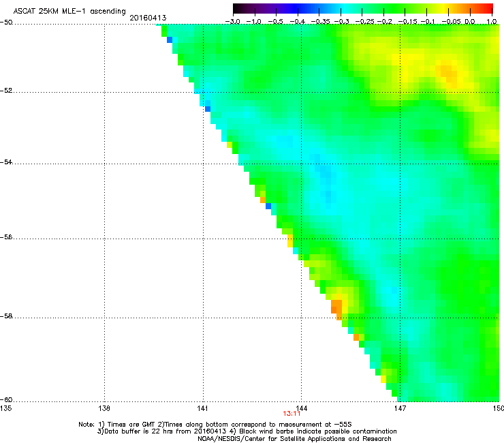Click the colorbar label -0.15
Viewport: 504px width, 443px height.
point(407,22)
